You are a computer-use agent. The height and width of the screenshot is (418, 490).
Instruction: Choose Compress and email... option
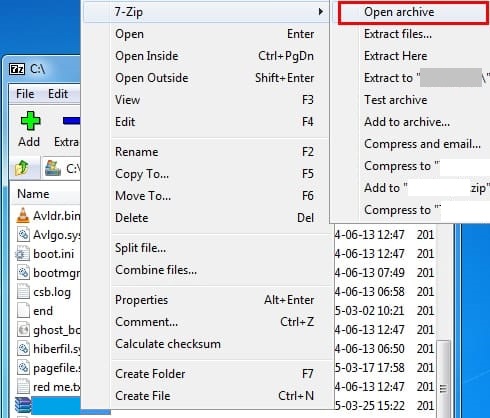tap(422, 144)
